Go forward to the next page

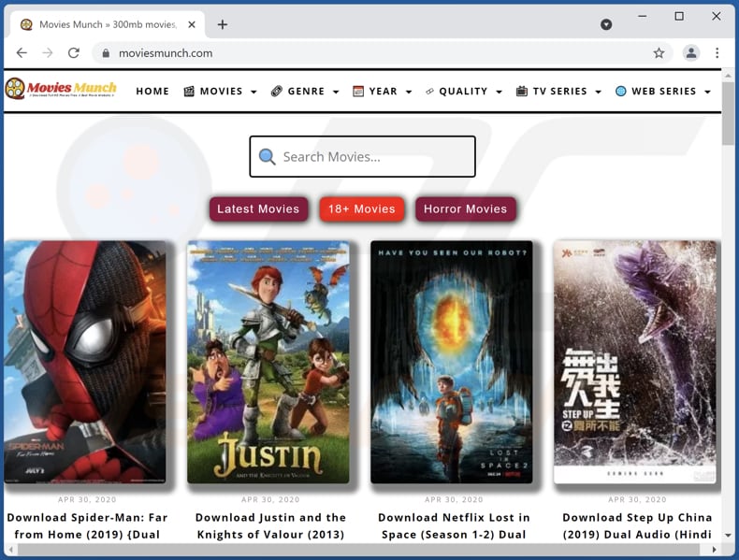48,52
